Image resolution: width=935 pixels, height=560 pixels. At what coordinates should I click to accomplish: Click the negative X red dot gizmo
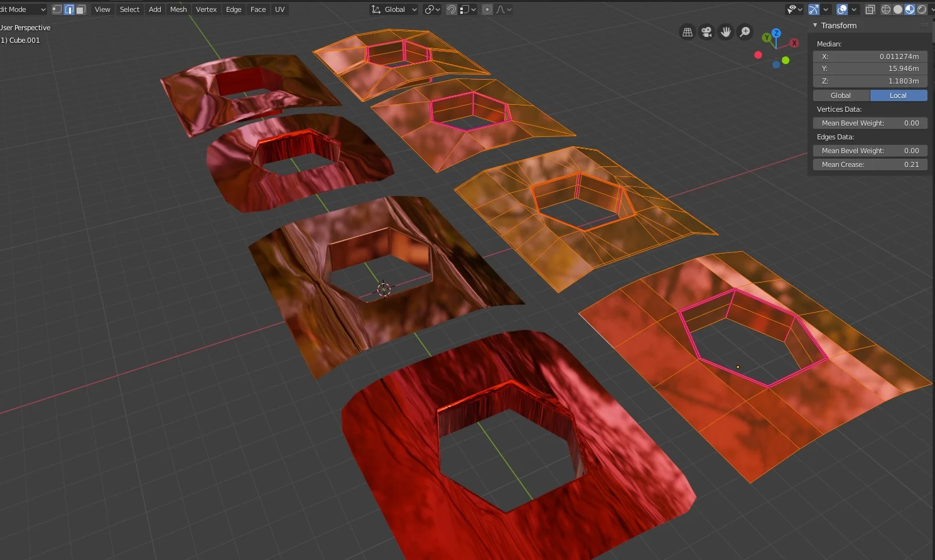[x=758, y=55]
